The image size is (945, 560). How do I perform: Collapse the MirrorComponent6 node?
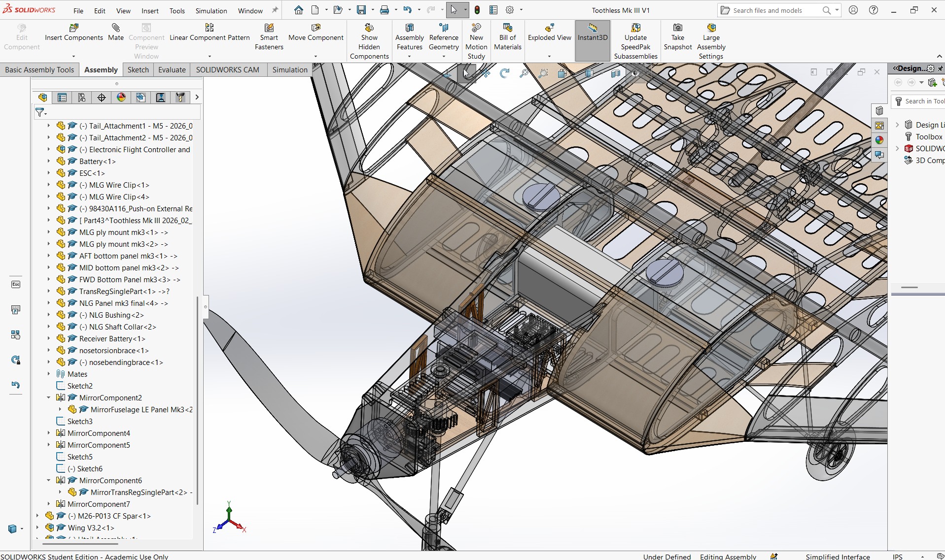(x=49, y=480)
